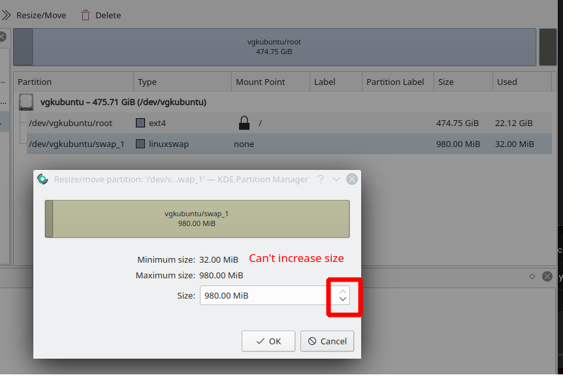Click the Delete trash icon
This screenshot has width=563, height=392.
[86, 16]
